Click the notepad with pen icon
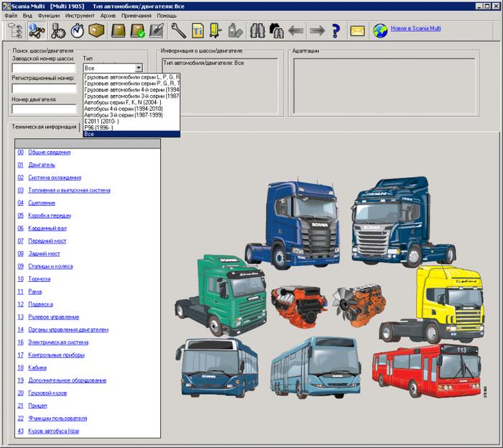Viewport: 503px width, 448px height. click(157, 31)
